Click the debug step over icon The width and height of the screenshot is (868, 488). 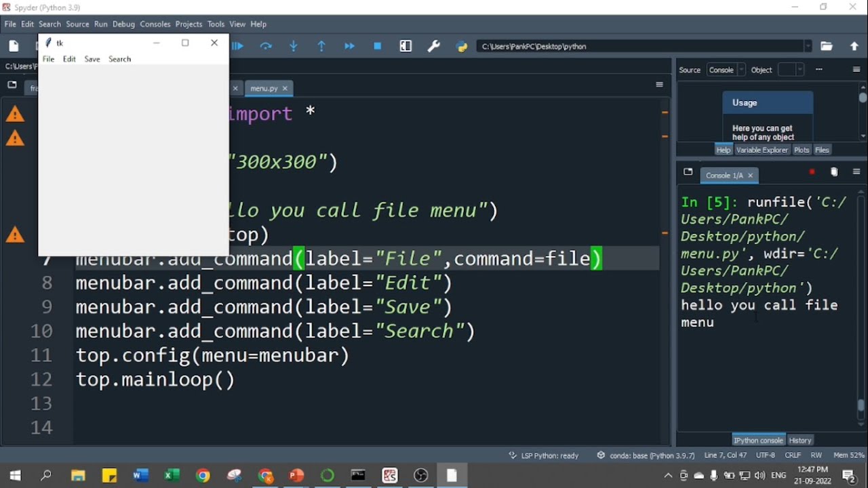pyautogui.click(x=266, y=46)
